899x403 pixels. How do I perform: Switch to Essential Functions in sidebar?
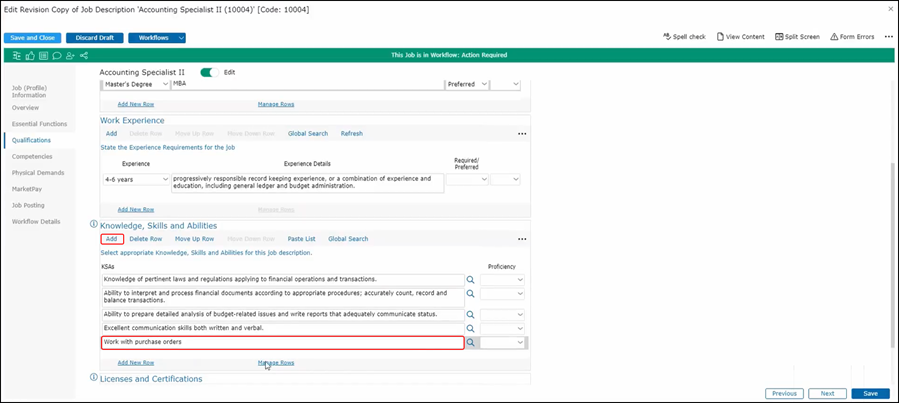[38, 123]
